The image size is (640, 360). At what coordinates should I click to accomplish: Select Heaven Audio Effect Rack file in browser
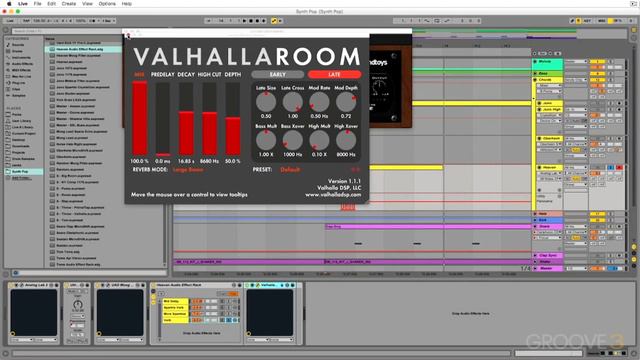pyautogui.click(x=83, y=49)
